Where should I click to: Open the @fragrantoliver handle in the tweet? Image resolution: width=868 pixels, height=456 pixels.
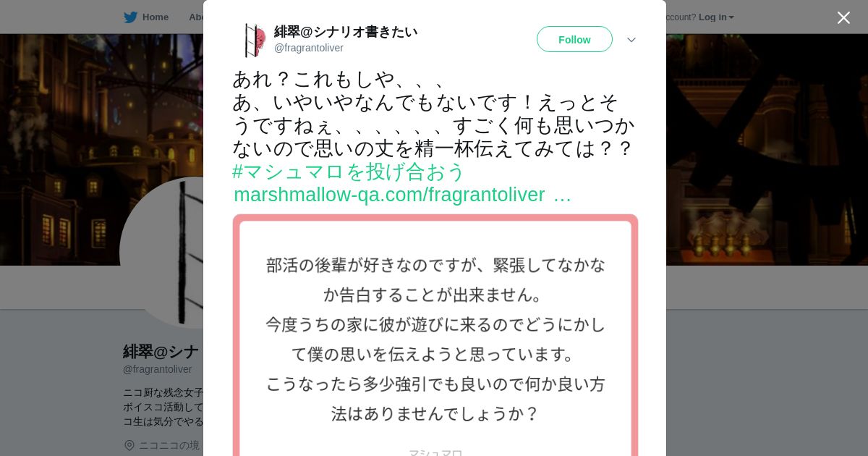coord(309,48)
